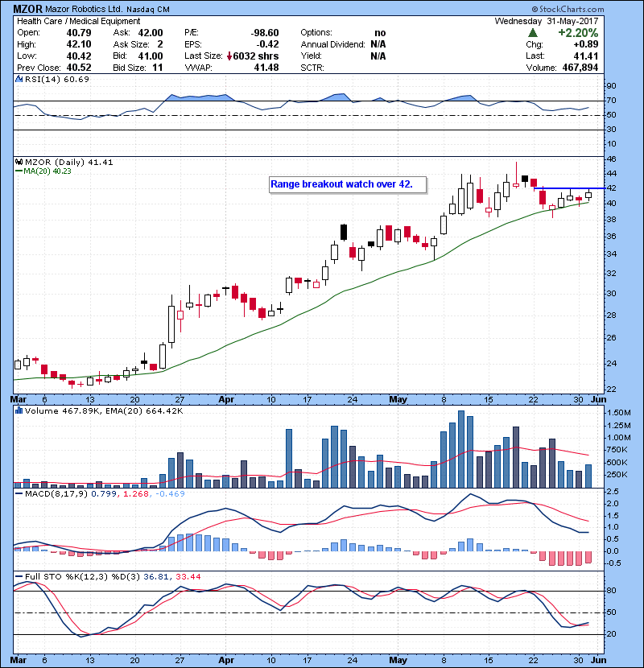Click the P/E value -98.60
644x668 pixels.
265,33
